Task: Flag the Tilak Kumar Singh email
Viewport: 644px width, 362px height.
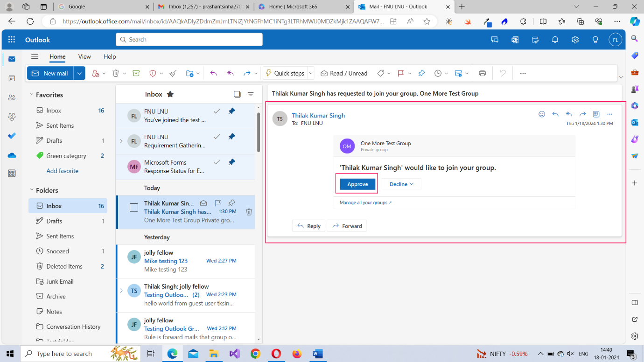Action: coord(217,203)
